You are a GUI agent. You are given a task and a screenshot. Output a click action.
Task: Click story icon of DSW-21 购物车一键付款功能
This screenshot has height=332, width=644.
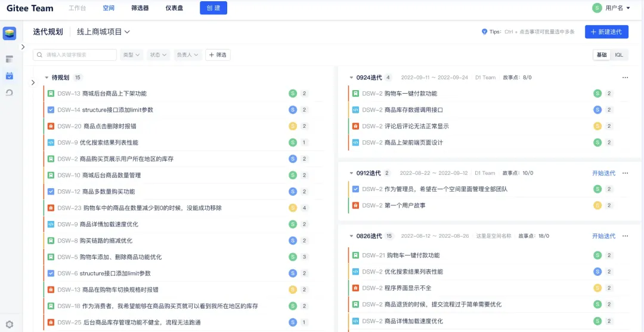point(355,255)
